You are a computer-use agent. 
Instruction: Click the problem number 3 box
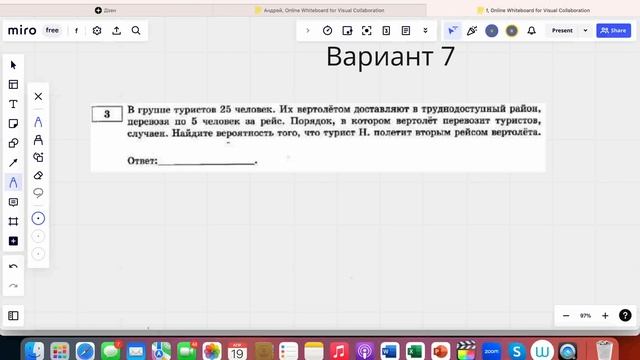[x=107, y=114]
